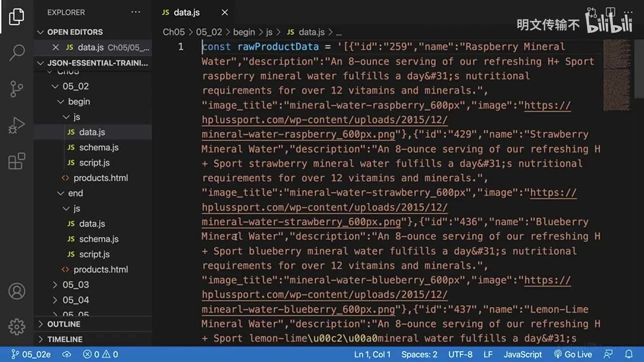Open products.html in begin folder
The image size is (644, 362).
[93, 178]
